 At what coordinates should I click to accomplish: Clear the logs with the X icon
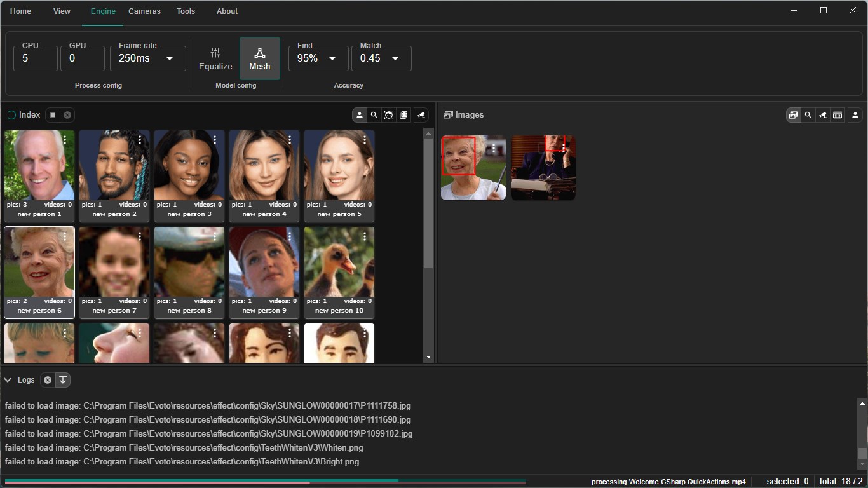coord(48,380)
